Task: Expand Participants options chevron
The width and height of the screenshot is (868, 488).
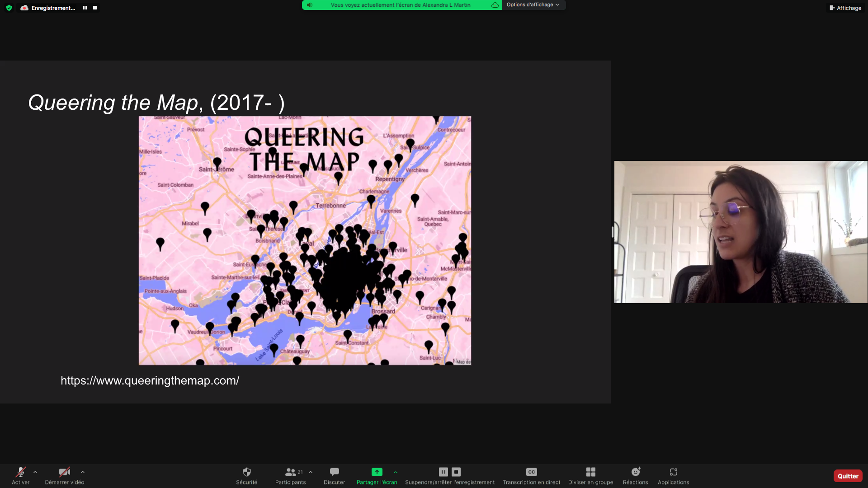Action: point(311,472)
